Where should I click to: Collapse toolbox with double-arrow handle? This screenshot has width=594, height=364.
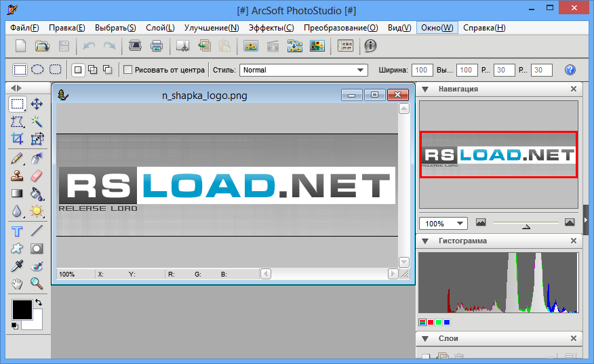pos(16,88)
